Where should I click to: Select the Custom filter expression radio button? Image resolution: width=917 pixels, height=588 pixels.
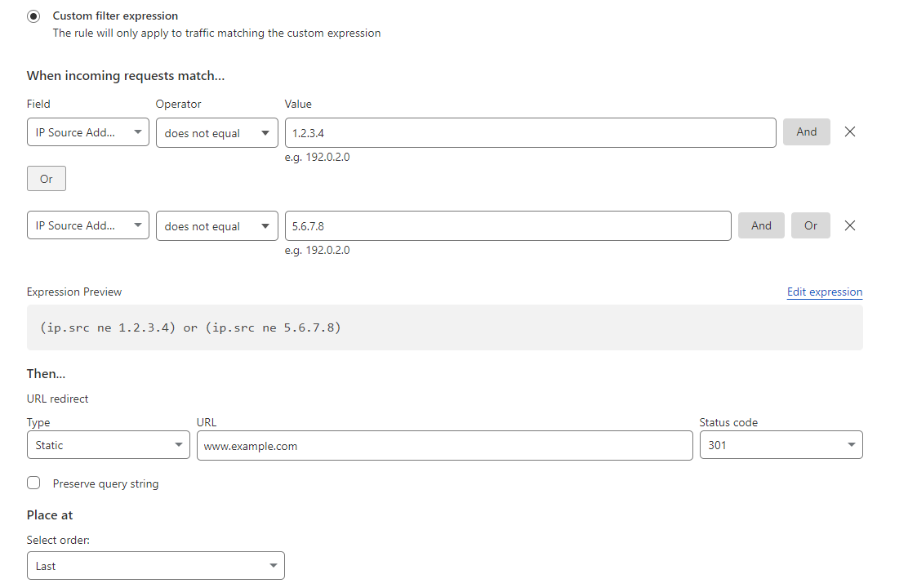click(x=33, y=16)
